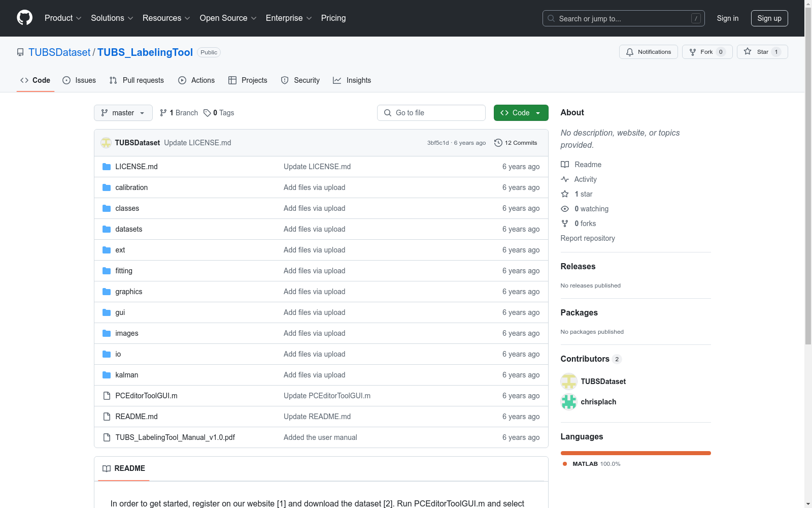Open the Product dropdown menu
The image size is (812, 508).
coord(63,18)
